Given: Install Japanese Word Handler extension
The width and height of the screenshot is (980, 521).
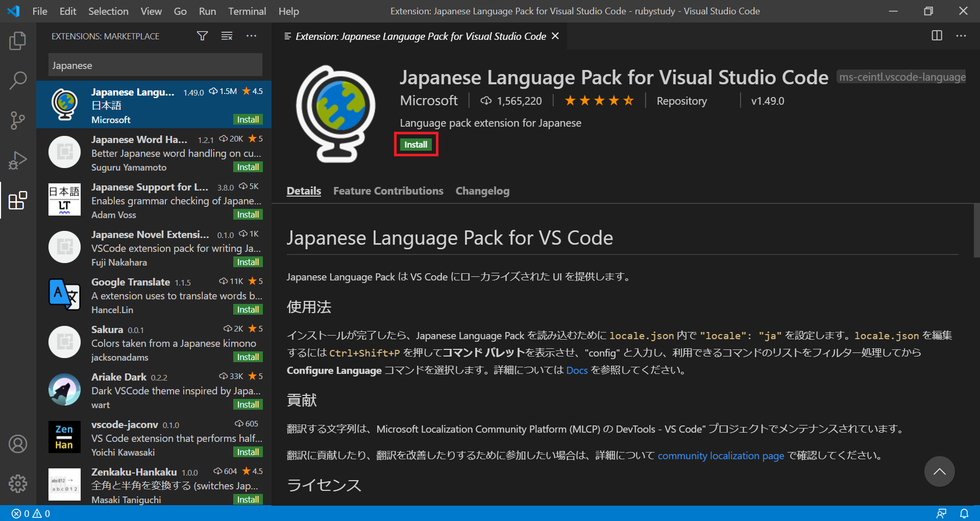Looking at the screenshot, I should (248, 167).
